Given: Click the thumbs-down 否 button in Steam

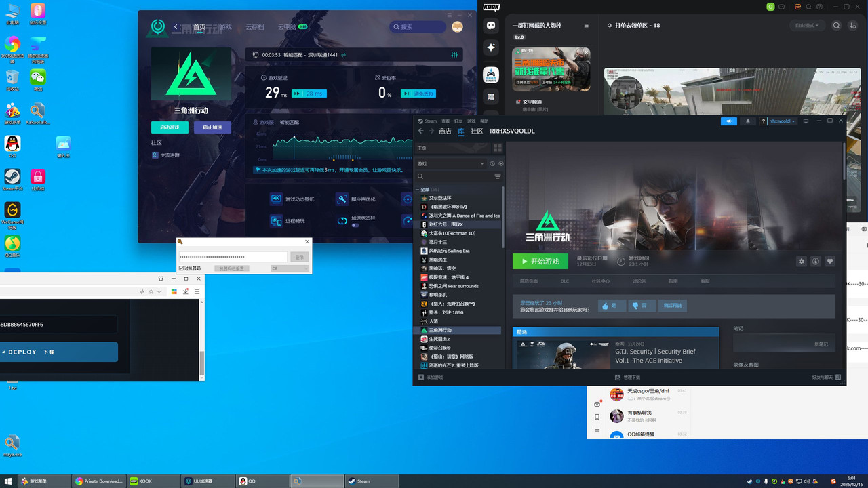Looking at the screenshot, I should tap(642, 306).
